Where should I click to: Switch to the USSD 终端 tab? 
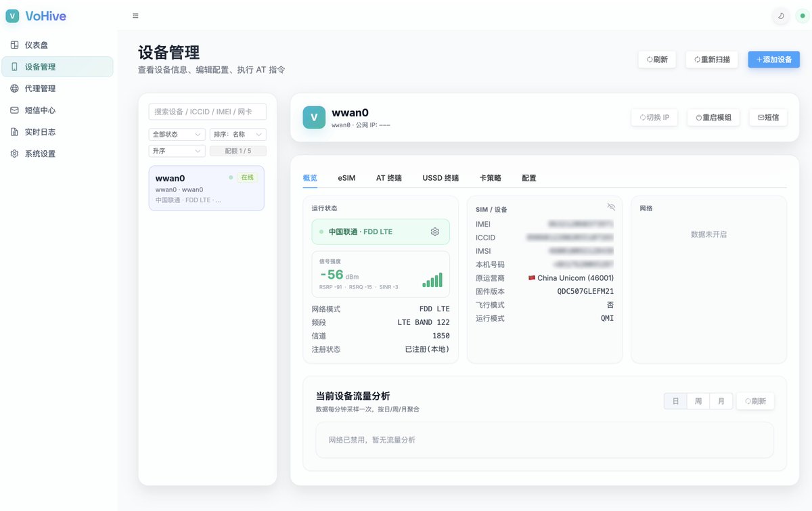(441, 178)
